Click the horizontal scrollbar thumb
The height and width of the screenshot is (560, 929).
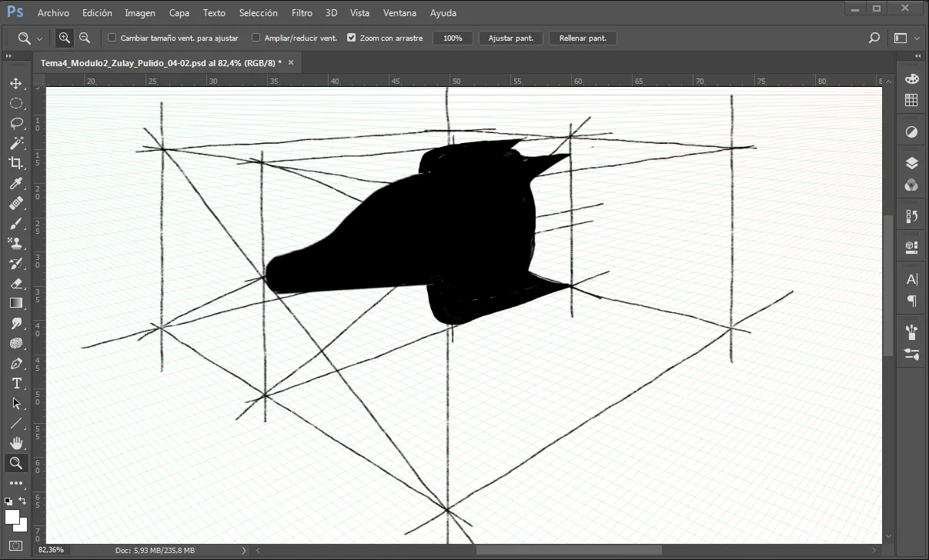click(569, 550)
